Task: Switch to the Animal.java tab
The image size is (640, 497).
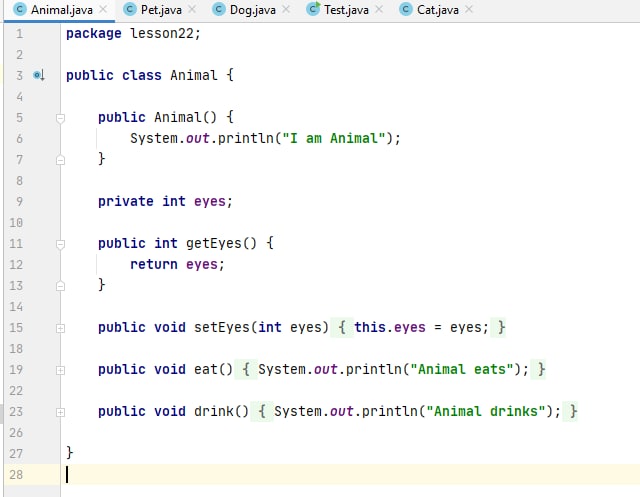Action: [61, 10]
